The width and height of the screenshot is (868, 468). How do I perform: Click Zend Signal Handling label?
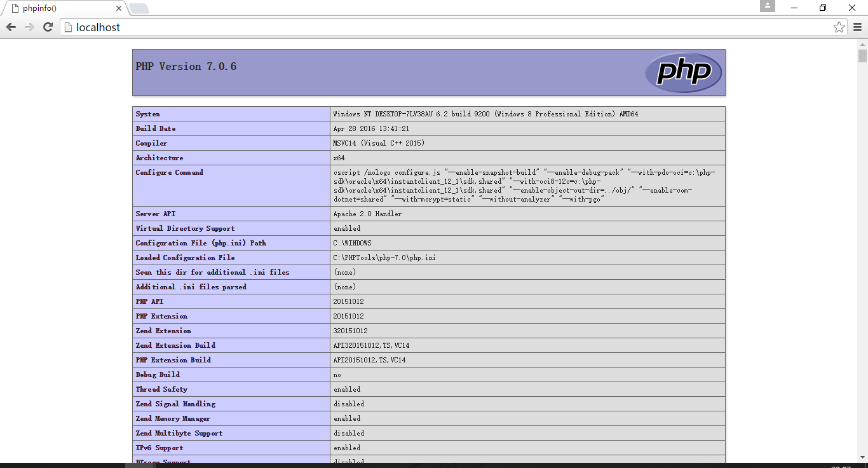click(x=175, y=404)
